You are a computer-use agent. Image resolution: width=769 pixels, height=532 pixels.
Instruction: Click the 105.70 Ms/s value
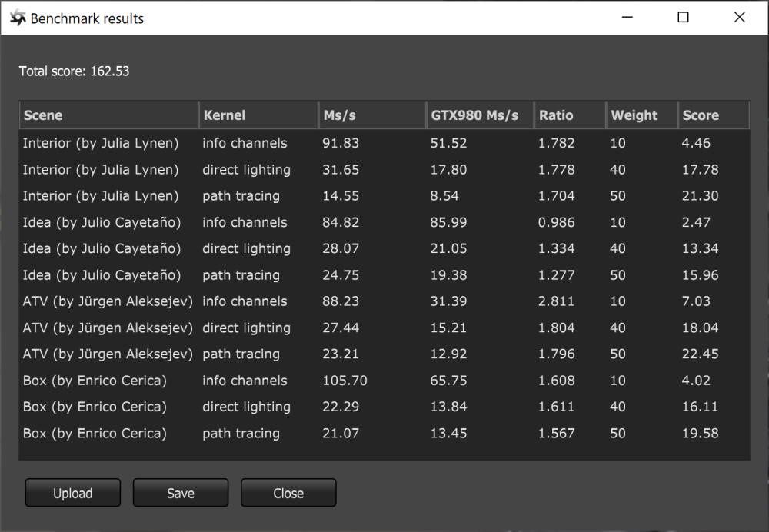345,381
